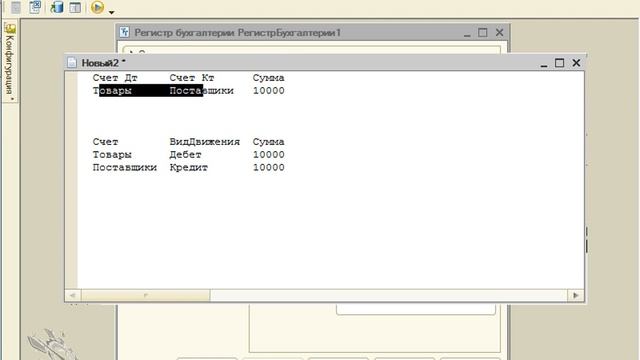The height and width of the screenshot is (360, 640).
Task: Click the close-document toolbar icon
Action: [x=35, y=7]
